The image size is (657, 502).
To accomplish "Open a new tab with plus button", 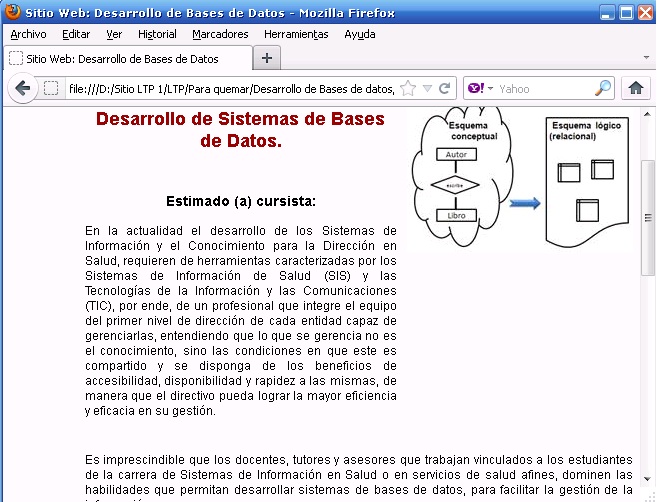I will pyautogui.click(x=267, y=58).
